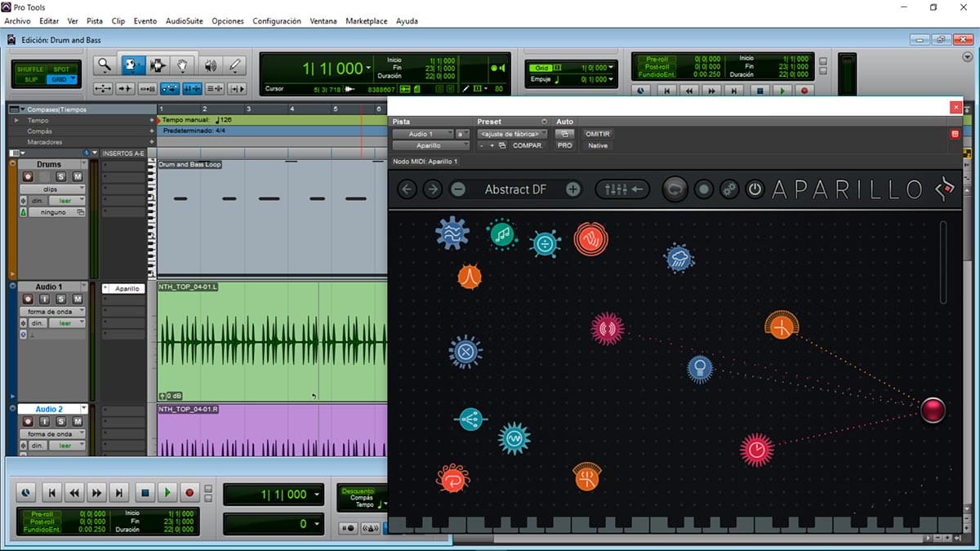The height and width of the screenshot is (551, 980).
Task: Go to the previous Aparillo preset arrow
Action: click(407, 189)
